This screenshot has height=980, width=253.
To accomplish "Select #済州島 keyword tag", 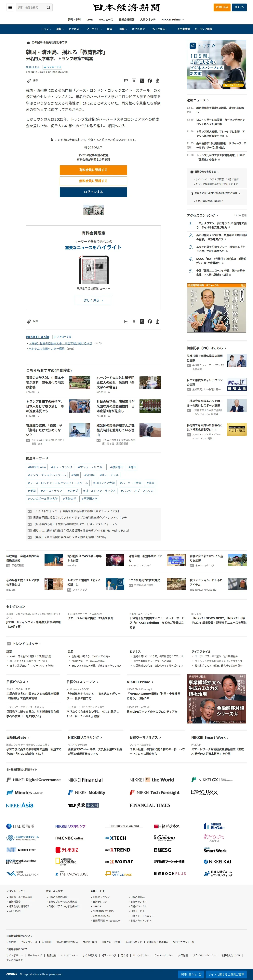I will click(x=89, y=475).
